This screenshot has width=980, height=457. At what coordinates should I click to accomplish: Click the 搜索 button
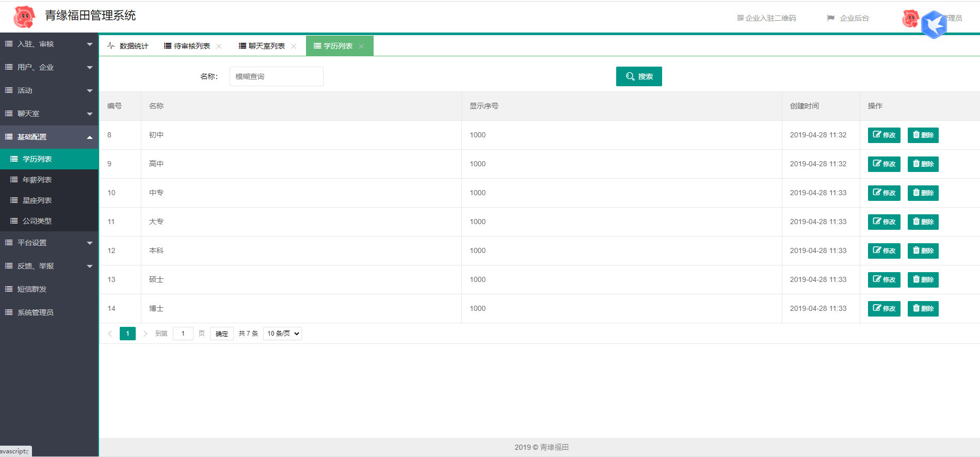click(639, 76)
